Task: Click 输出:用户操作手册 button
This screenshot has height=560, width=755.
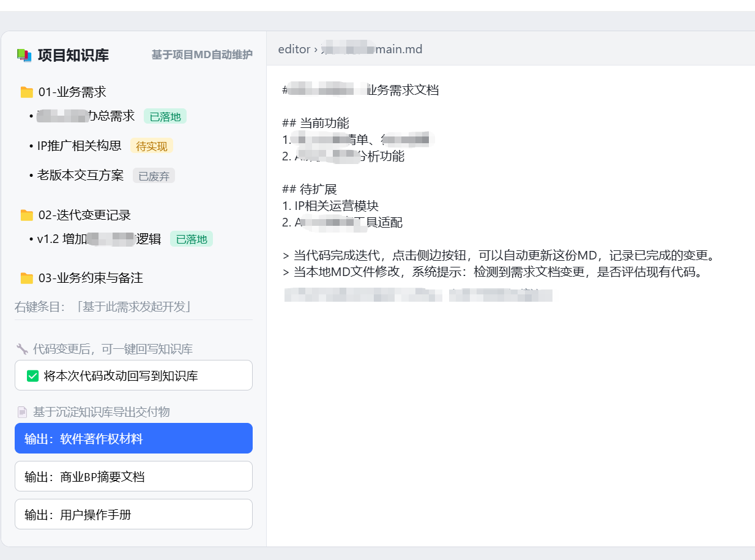Action: click(133, 515)
